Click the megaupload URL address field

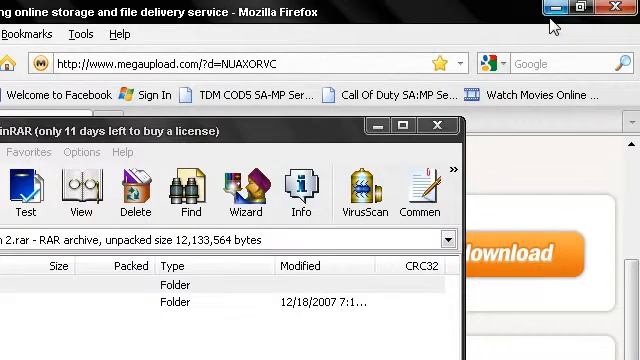point(241,64)
